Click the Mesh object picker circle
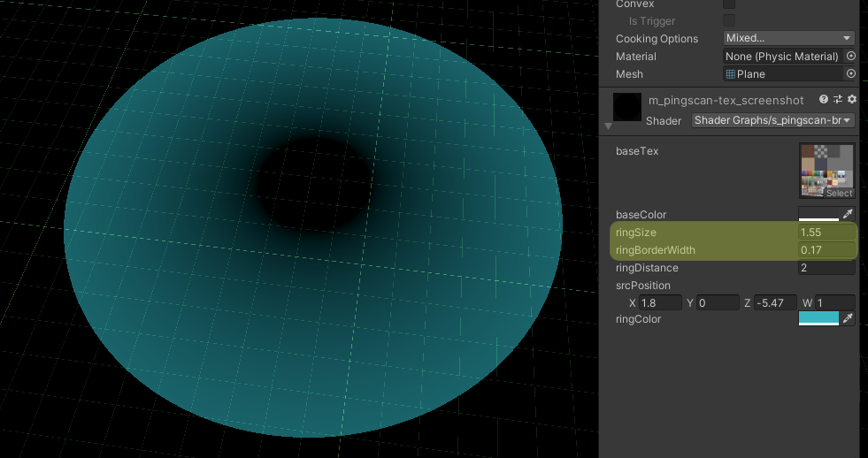868x458 pixels. tap(851, 74)
